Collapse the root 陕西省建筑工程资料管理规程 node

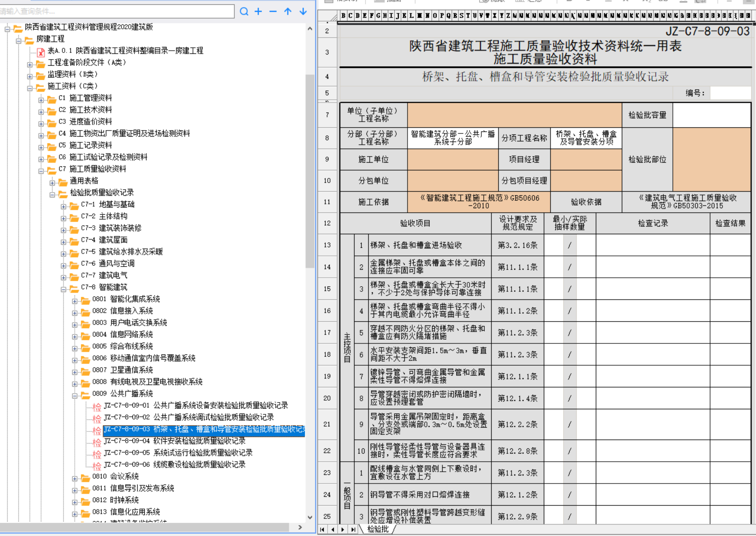[7, 29]
